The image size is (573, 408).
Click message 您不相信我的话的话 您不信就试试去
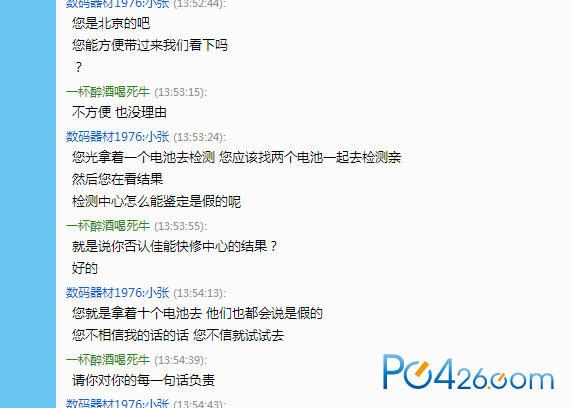[x=178, y=336]
